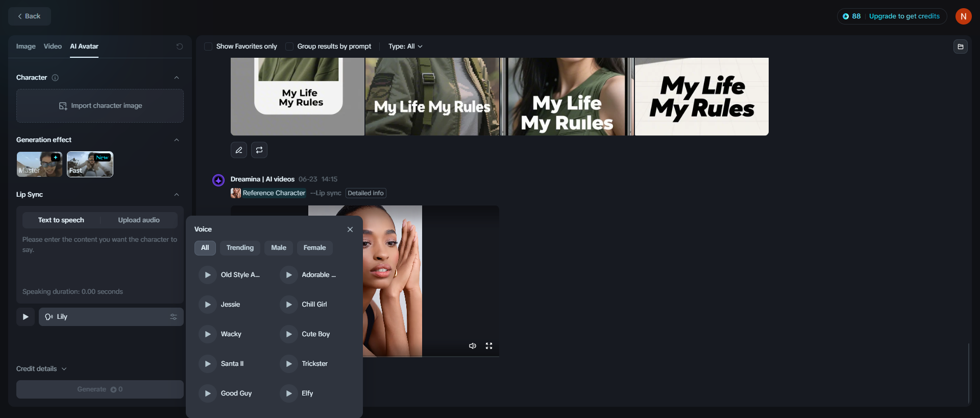The height and width of the screenshot is (418, 980).
Task: Open the user profile avatar N
Action: click(x=964, y=16)
